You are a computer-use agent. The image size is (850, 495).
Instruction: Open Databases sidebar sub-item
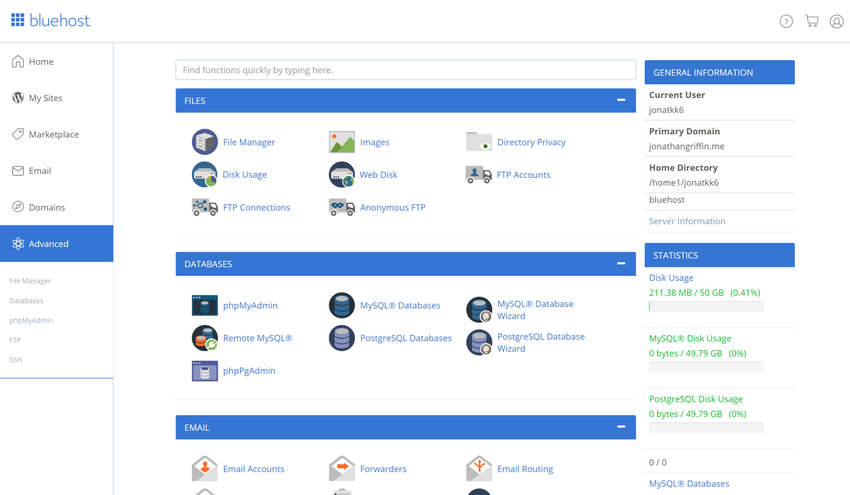[26, 300]
